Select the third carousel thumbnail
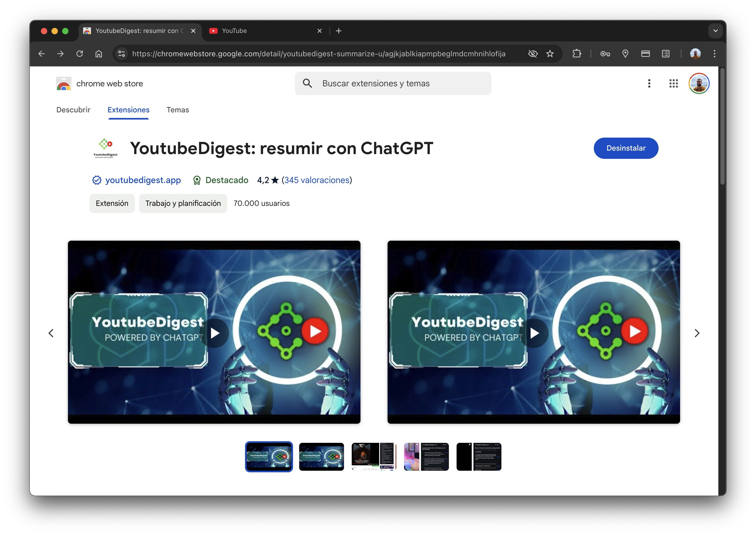Viewport: 756px width, 535px height. tap(374, 457)
